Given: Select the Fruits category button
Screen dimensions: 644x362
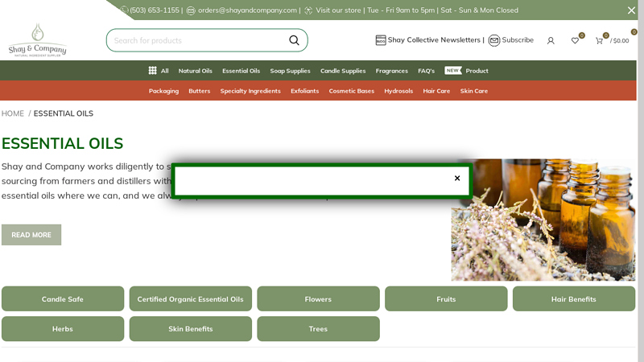Looking at the screenshot, I should (x=446, y=298).
